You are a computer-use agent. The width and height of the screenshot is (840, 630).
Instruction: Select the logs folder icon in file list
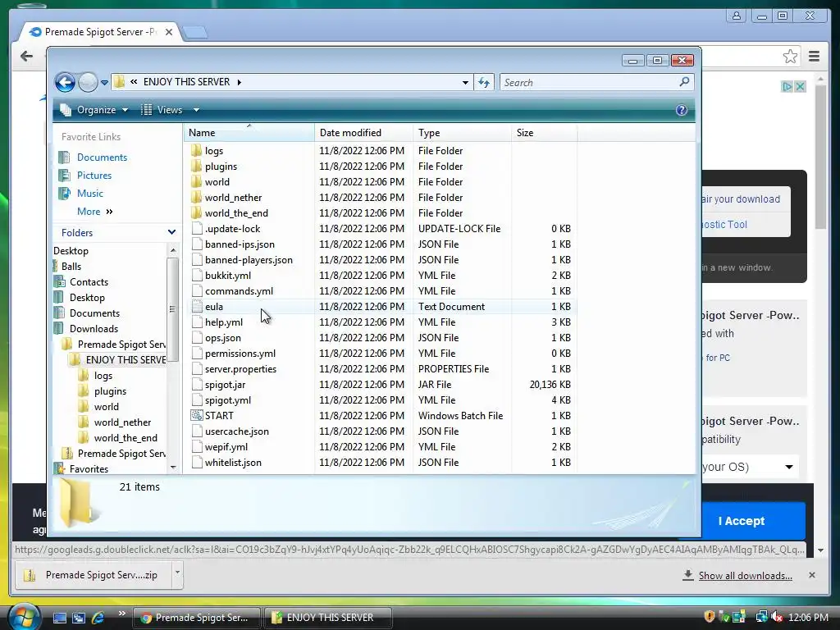(197, 151)
